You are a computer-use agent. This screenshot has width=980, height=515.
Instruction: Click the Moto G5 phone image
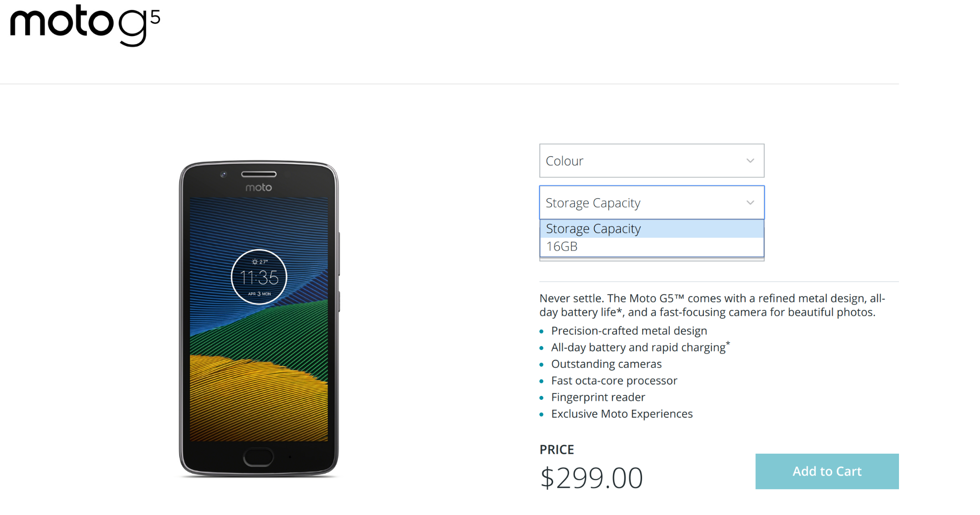coord(259,319)
